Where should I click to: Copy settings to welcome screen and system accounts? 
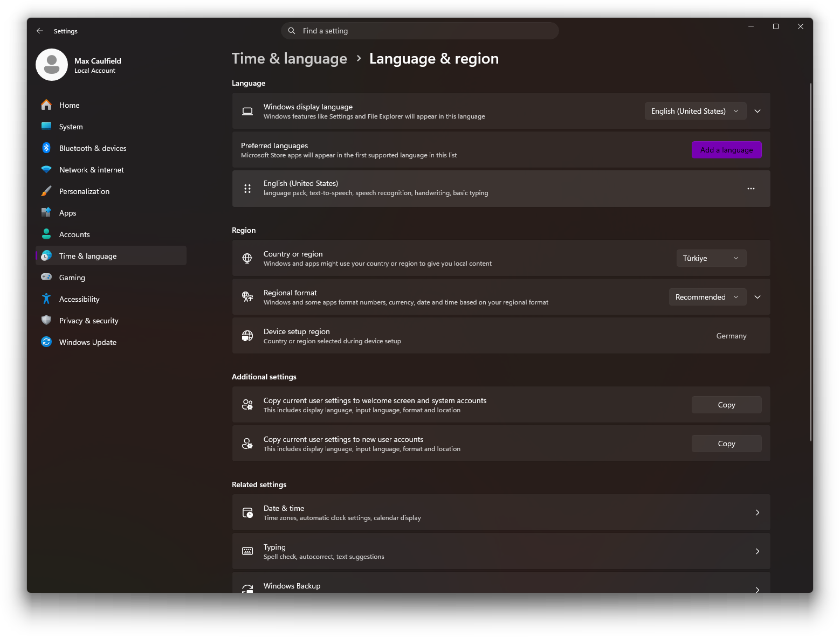726,405
